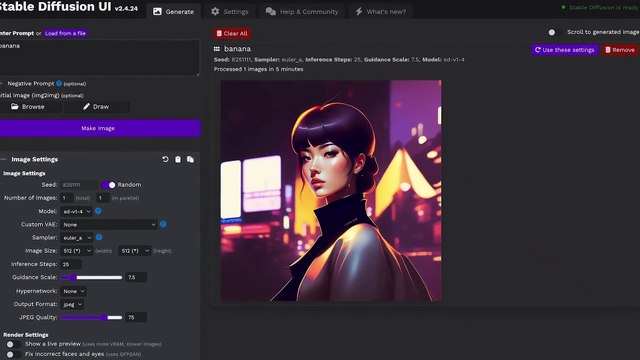Click Use these settings button
Image resolution: width=640 pixels, height=360 pixels.
564,50
